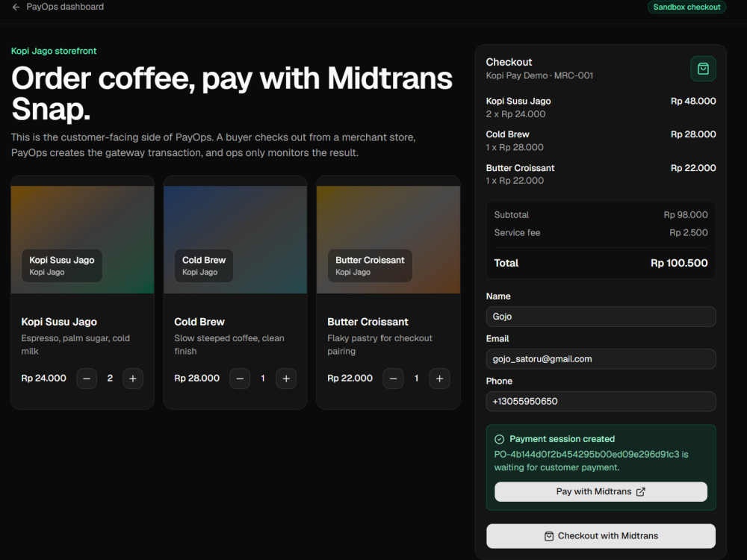
Task: Click the Subtotal Rp 98.000 value
Action: click(x=686, y=215)
